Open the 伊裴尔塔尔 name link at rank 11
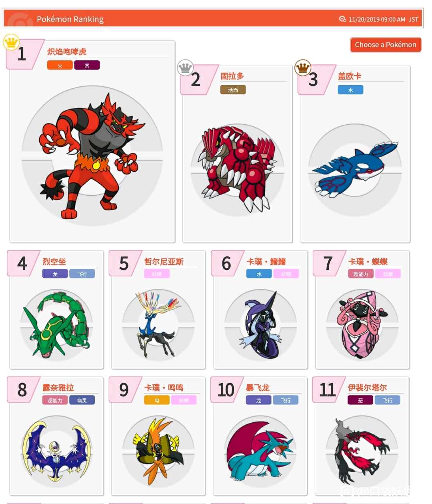 coord(367,388)
